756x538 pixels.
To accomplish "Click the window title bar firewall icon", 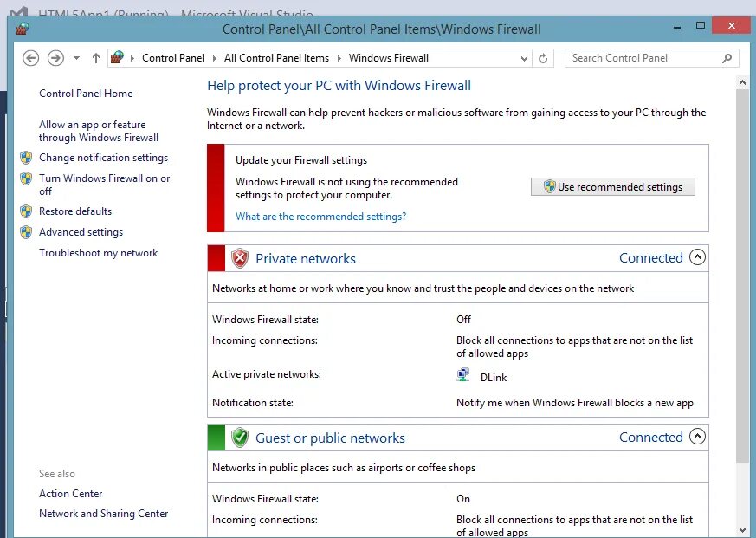I will click(x=23, y=29).
